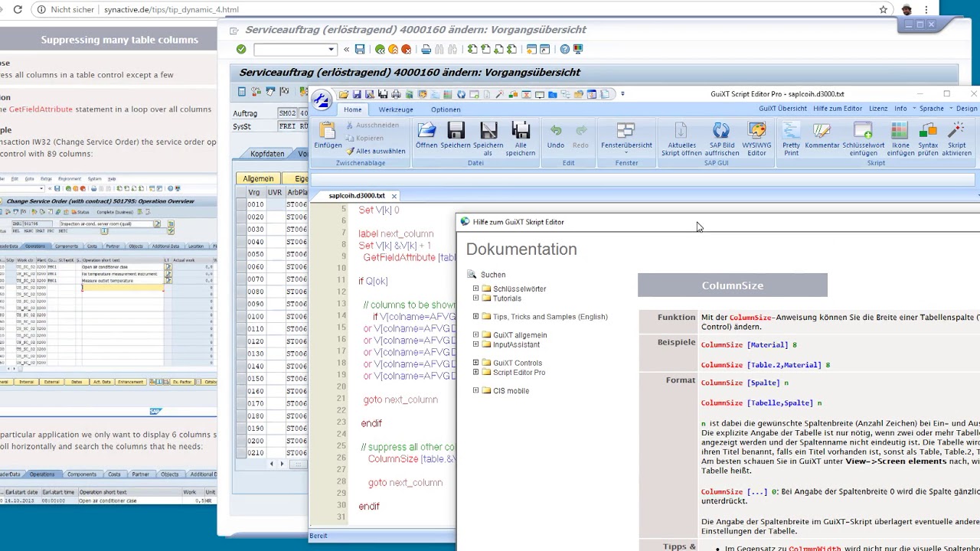Click SAP help question mark icon
This screenshot has width=980, height=551.
564,49
